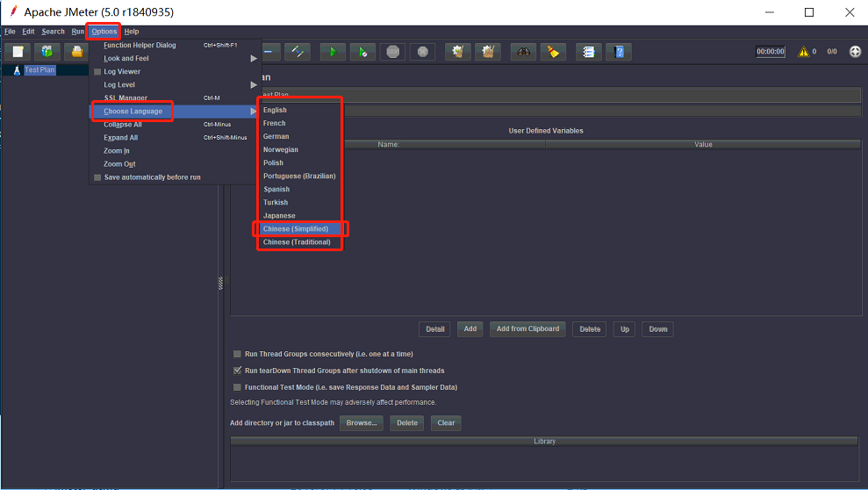Click the Up button

click(624, 329)
